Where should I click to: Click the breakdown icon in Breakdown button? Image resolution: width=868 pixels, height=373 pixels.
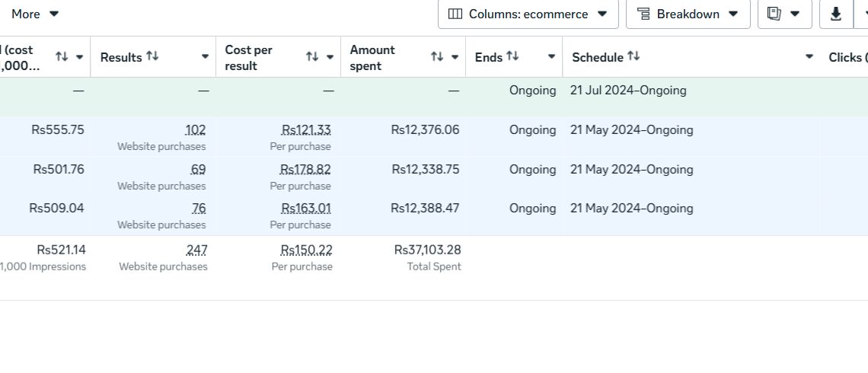point(644,14)
